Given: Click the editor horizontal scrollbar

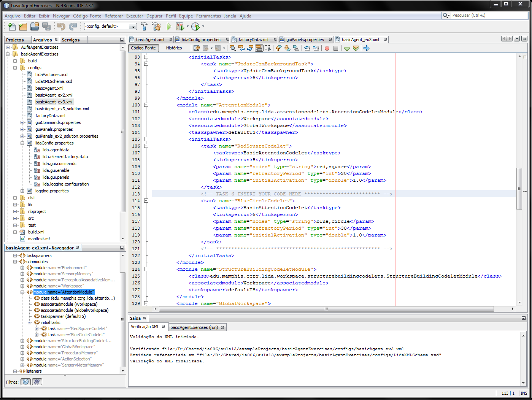Looking at the screenshot, I should coord(326,309).
